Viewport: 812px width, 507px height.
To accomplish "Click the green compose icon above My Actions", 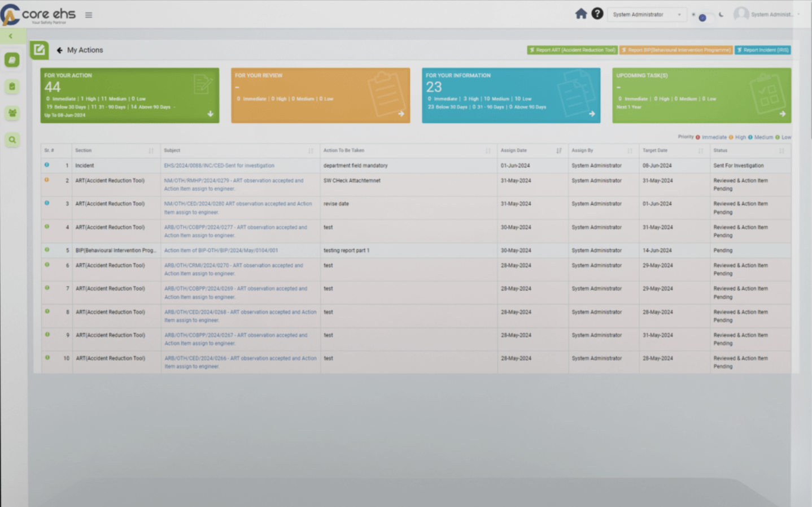I will click(39, 50).
